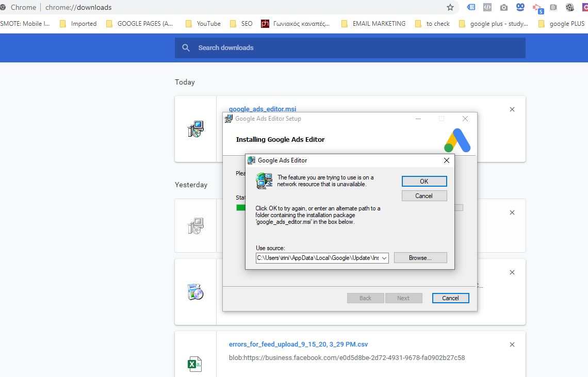
Task: Open the to check bookmarks folder
Action: [x=432, y=24]
